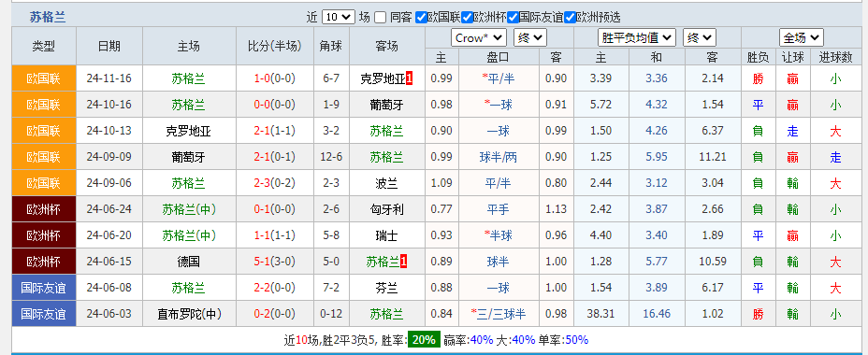Open 克罗地亚 home team on 24-10-13
The width and height of the screenshot is (868, 355).
pyautogui.click(x=188, y=131)
